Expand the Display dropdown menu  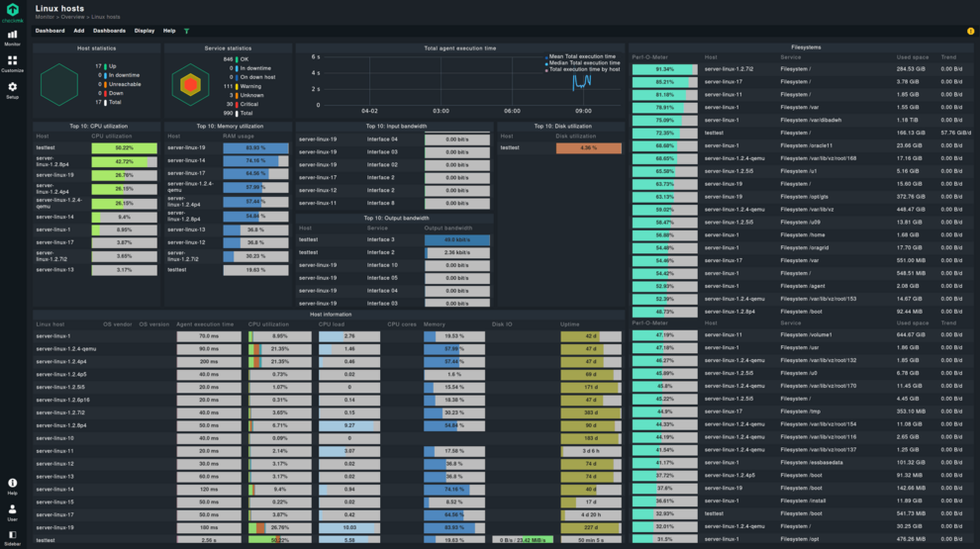point(145,31)
